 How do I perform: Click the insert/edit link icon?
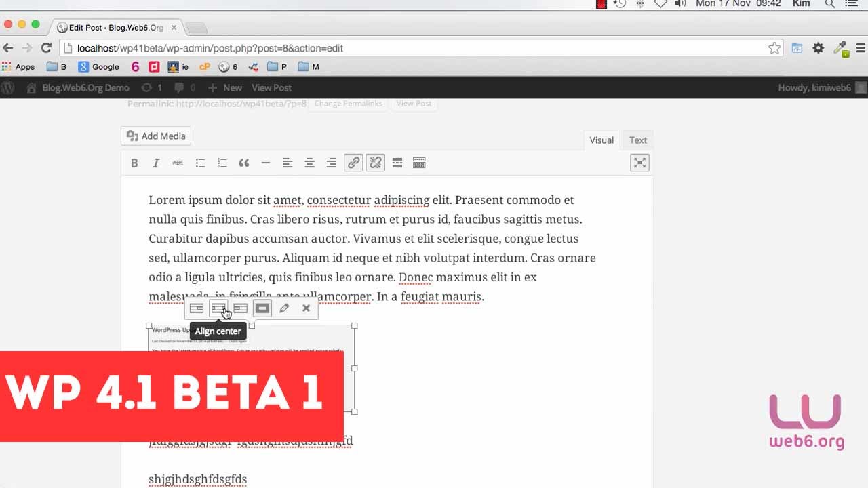click(353, 163)
